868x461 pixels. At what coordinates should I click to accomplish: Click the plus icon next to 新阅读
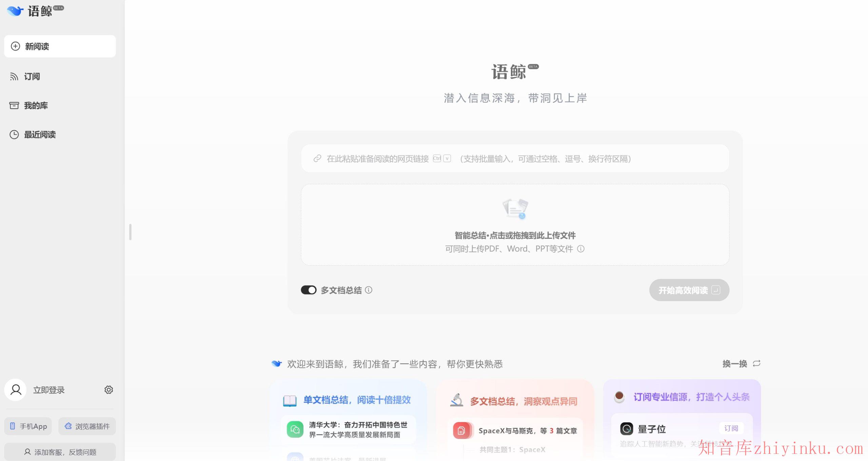(15, 46)
